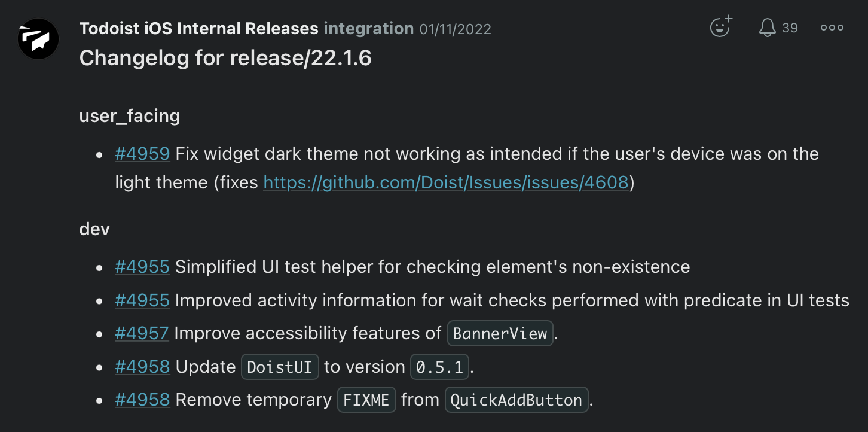Click the 01/11/2022 timestamp
Viewport: 868px width, 432px height.
455,28
